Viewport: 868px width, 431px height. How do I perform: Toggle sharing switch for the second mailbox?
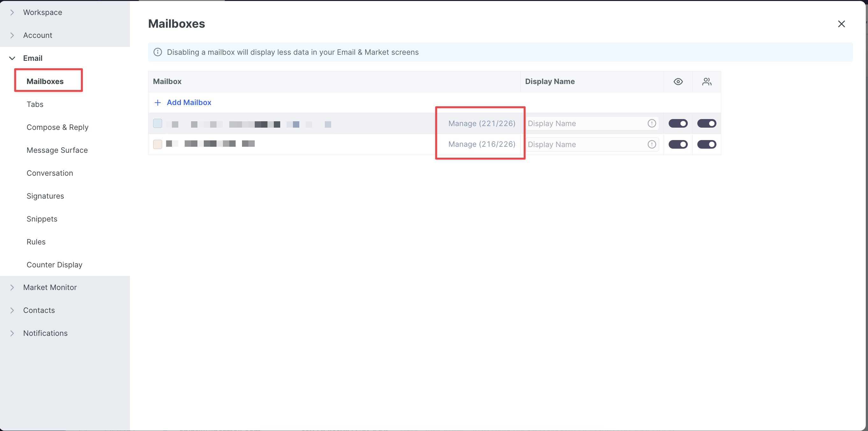tap(707, 144)
